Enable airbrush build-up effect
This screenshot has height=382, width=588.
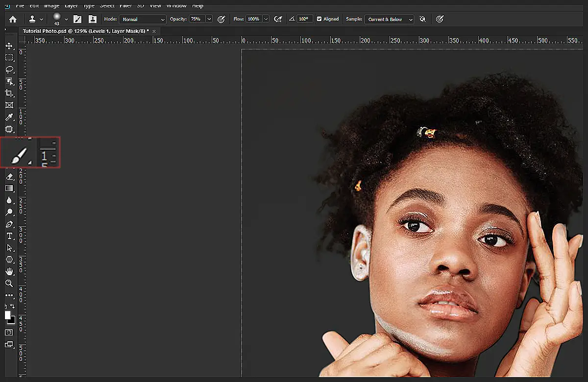278,19
